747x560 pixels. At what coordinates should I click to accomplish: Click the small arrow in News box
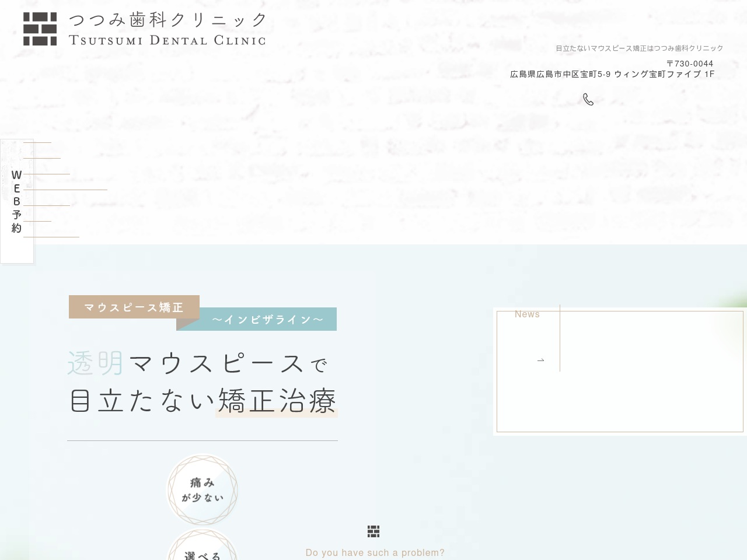540,360
